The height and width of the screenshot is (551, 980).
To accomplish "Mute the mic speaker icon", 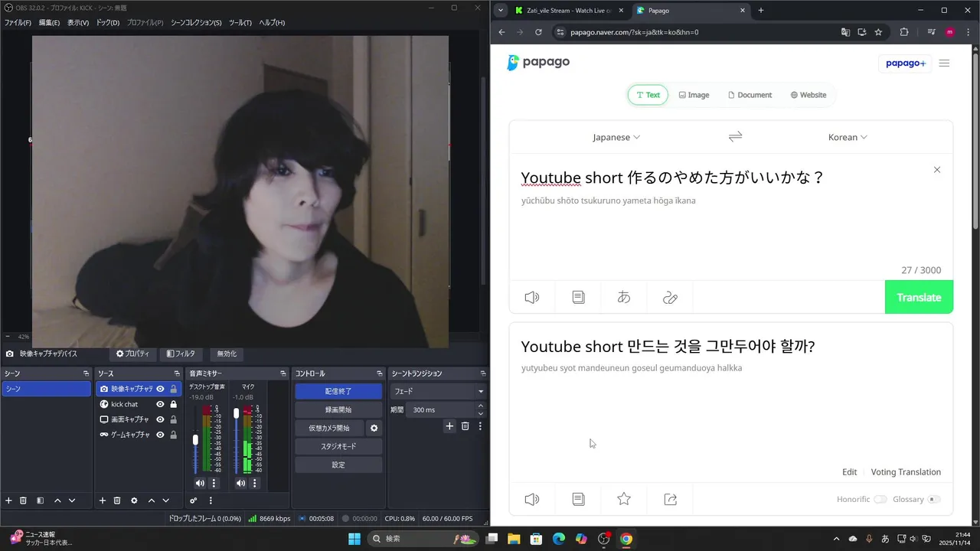I will click(240, 483).
